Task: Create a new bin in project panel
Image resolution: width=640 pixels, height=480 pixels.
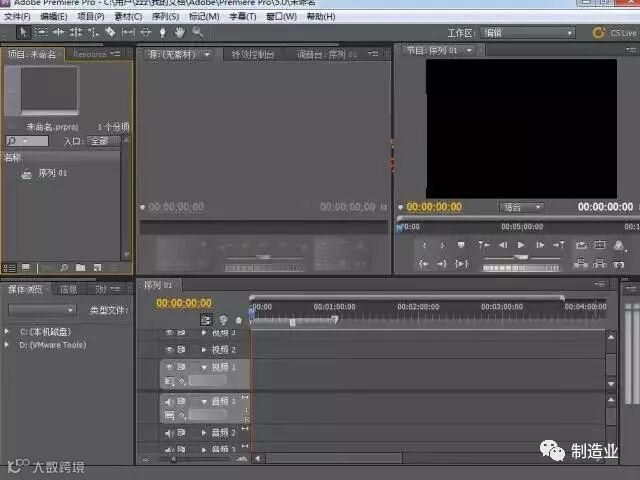Action: point(80,267)
